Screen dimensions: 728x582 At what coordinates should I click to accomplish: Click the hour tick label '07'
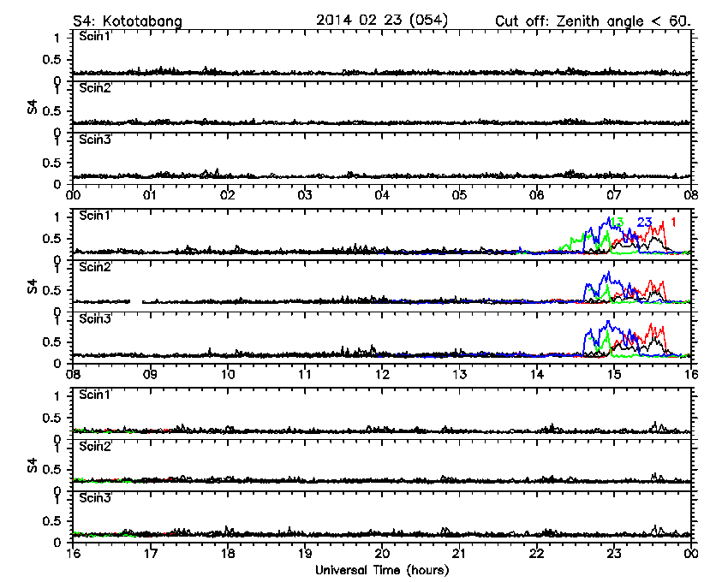pyautogui.click(x=614, y=195)
